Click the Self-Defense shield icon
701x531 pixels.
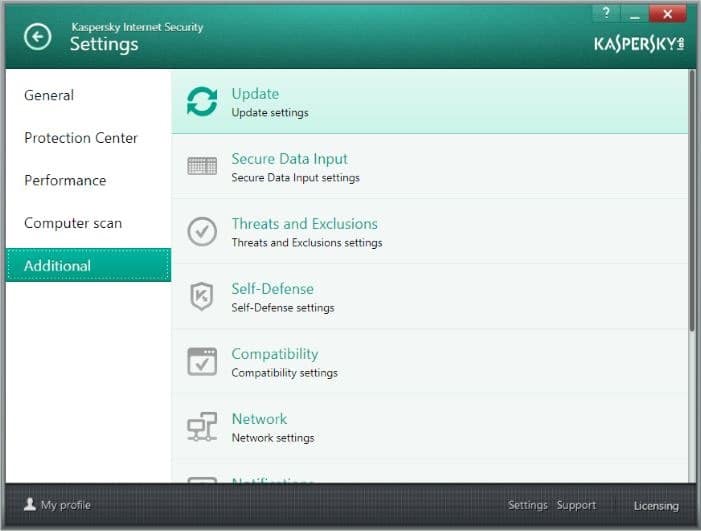202,296
